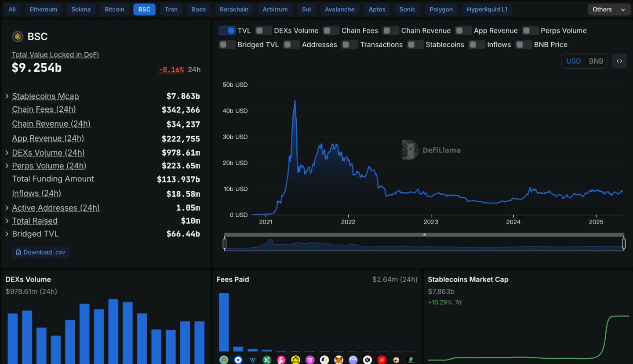The height and width of the screenshot is (364, 633).
Task: Expand the Bridged TVL row
Action: 7,234
